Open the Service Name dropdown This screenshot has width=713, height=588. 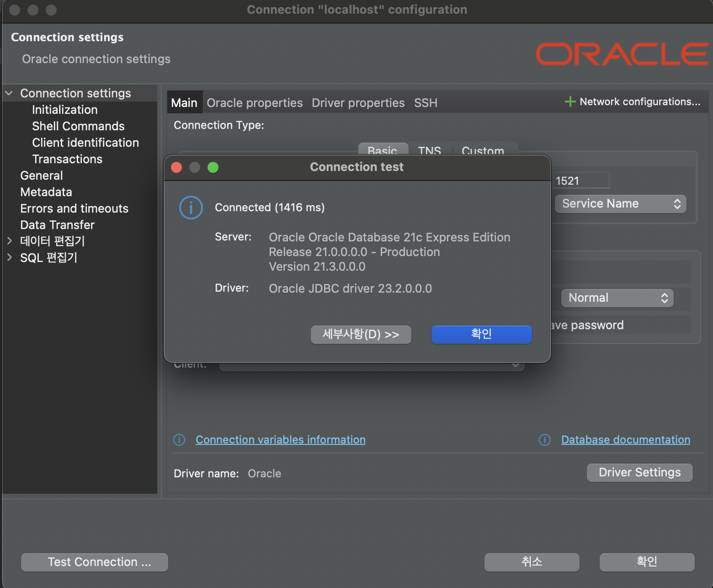click(621, 204)
